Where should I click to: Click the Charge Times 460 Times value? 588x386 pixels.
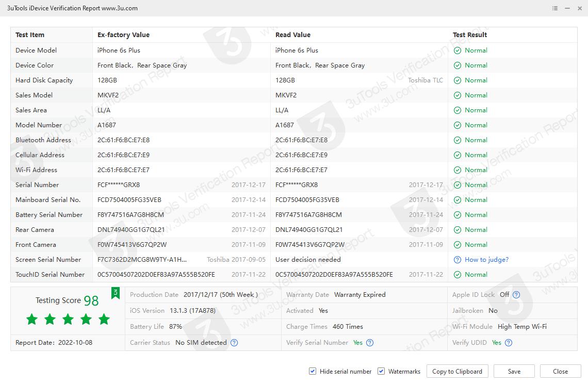pos(348,326)
